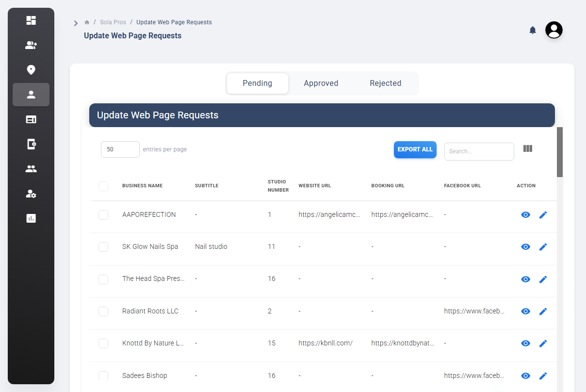Edit the SK Glow Nails Spa request
The width and height of the screenshot is (586, 392).
pos(543,246)
